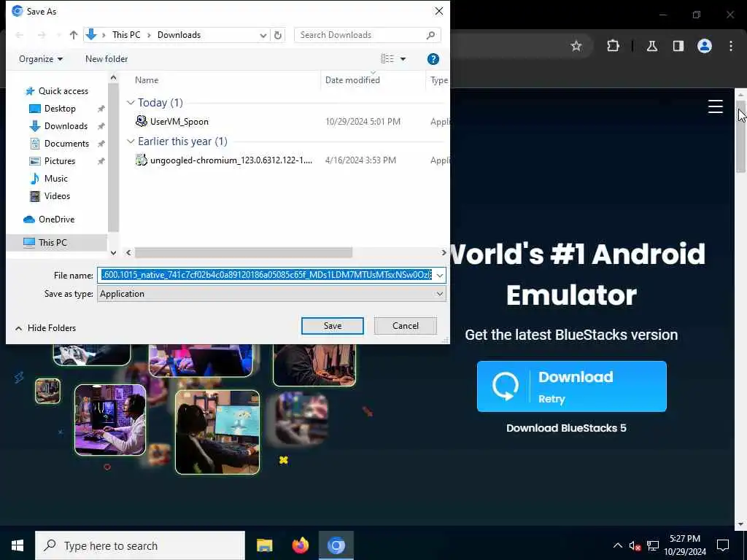Collapse the Earlier this year (1) group
The width and height of the screenshot is (747, 560).
tap(131, 141)
